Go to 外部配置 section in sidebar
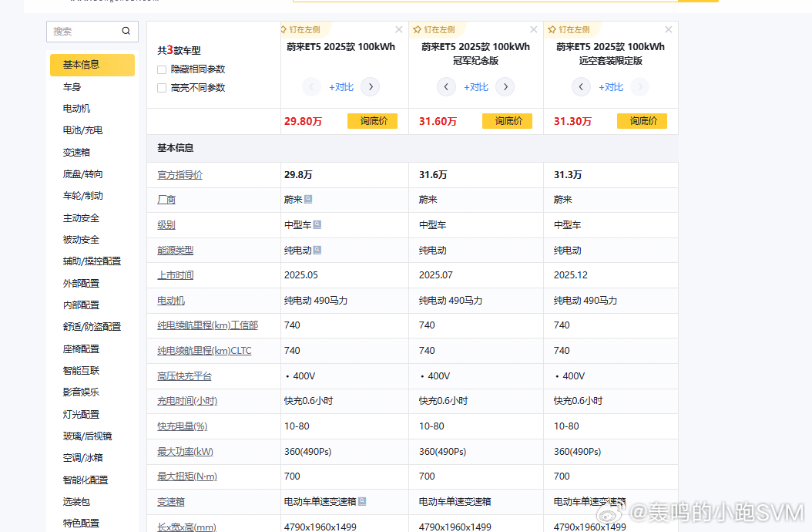 click(x=81, y=283)
